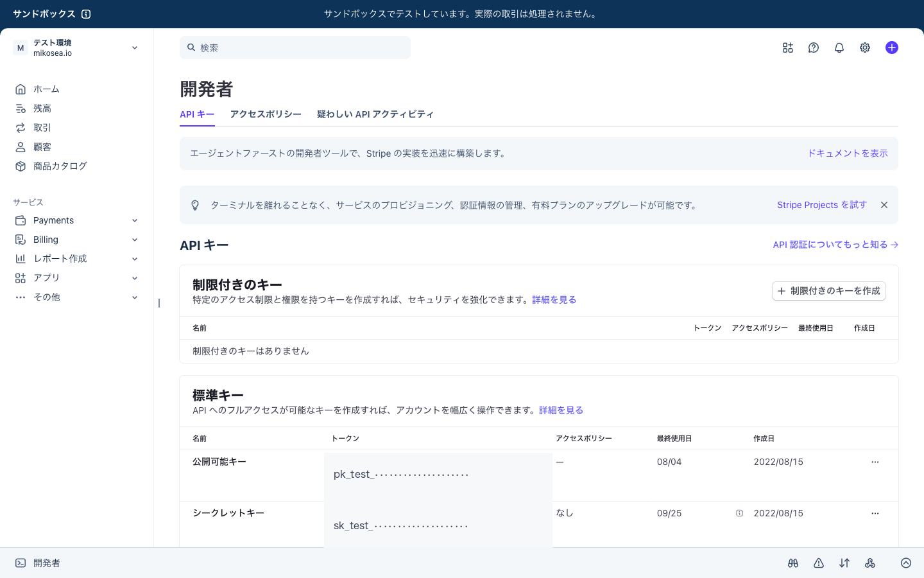Open the help question mark icon
924x578 pixels.
point(814,48)
